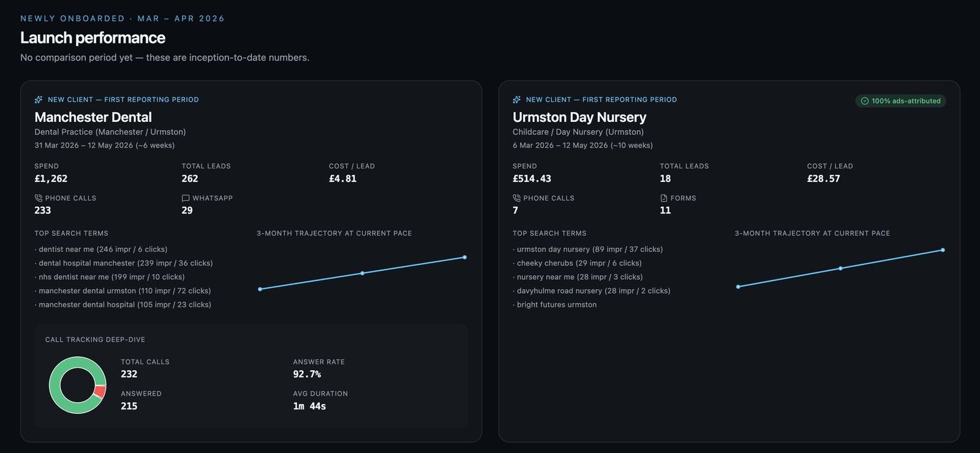Click the £4.81 cost per lead value
The image size is (980, 453).
[x=342, y=179]
